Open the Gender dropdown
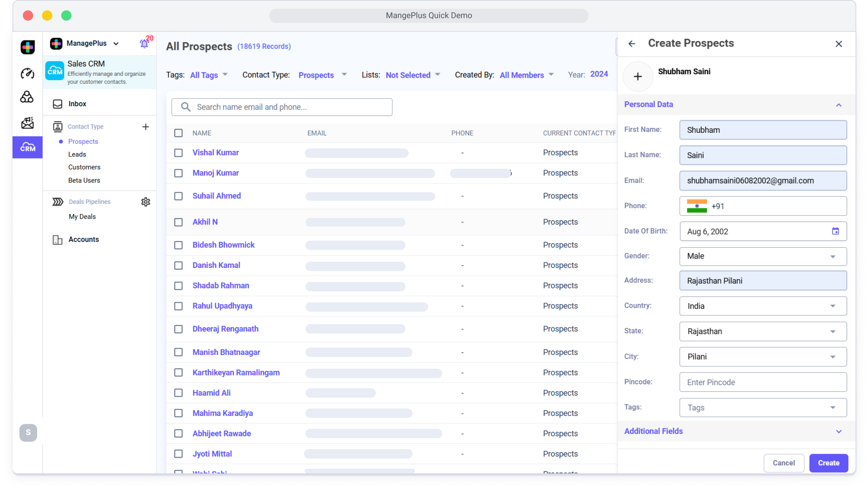The height and width of the screenshot is (489, 868). coord(763,257)
